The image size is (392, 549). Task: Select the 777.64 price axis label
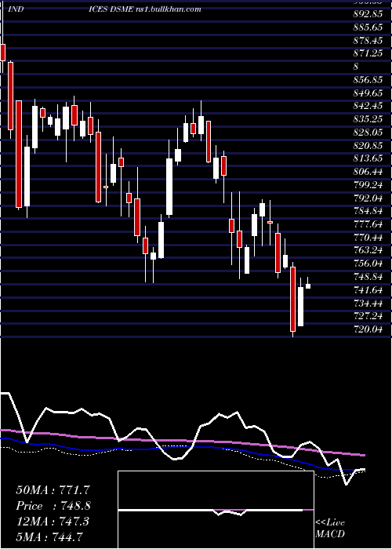pos(368,224)
